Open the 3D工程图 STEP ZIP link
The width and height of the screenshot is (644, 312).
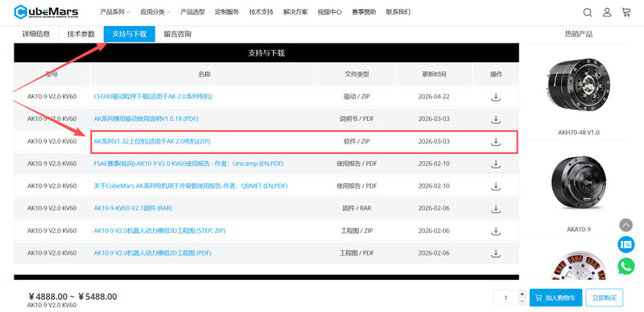click(x=159, y=231)
